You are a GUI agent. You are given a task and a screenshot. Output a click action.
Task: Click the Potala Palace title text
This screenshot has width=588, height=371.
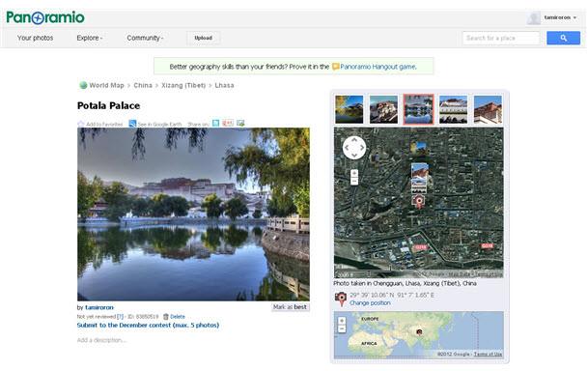[x=108, y=105]
